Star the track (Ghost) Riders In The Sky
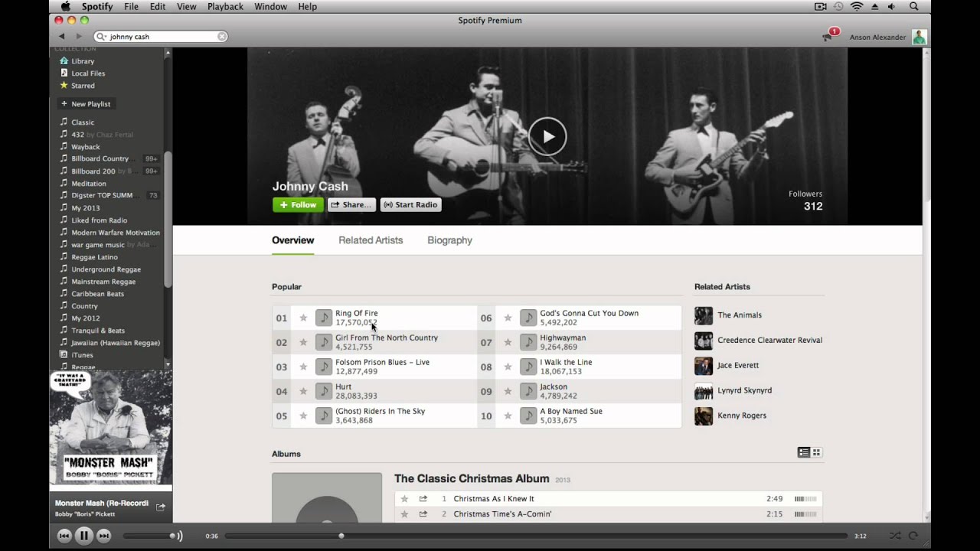This screenshot has height=551, width=980. pyautogui.click(x=303, y=416)
